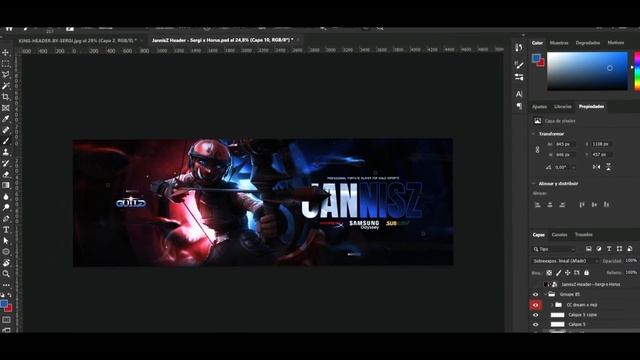This screenshot has height=360, width=640.
Task: Toggle lock all for layer
Action: pos(587,273)
